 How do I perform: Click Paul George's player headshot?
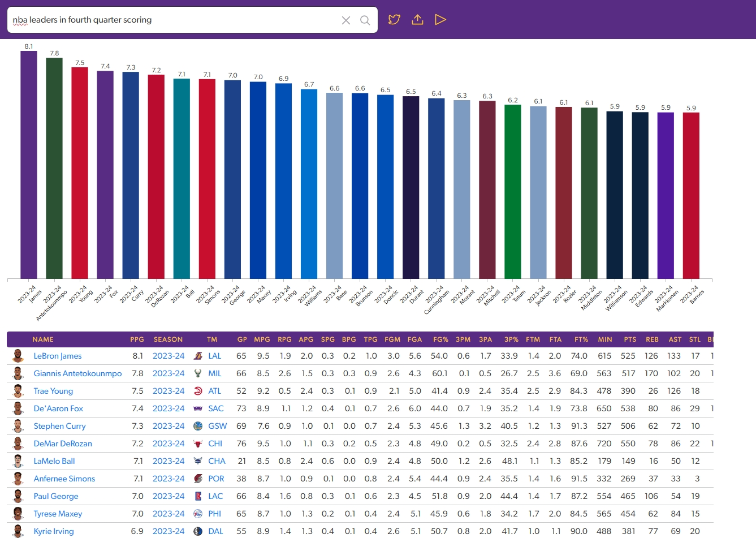click(18, 496)
